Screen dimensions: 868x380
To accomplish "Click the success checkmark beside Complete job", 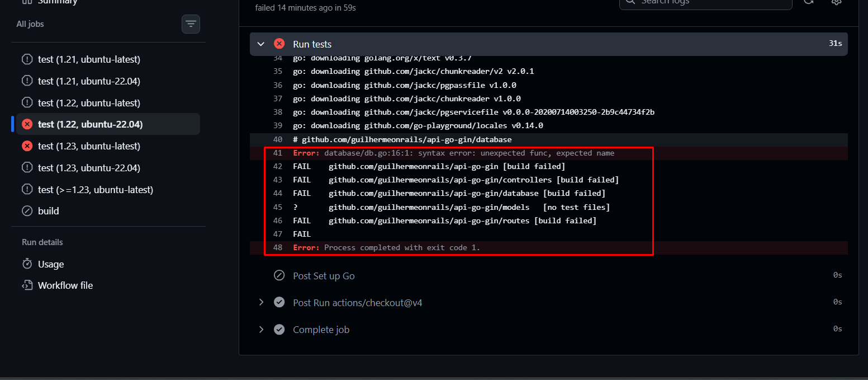I will click(279, 330).
